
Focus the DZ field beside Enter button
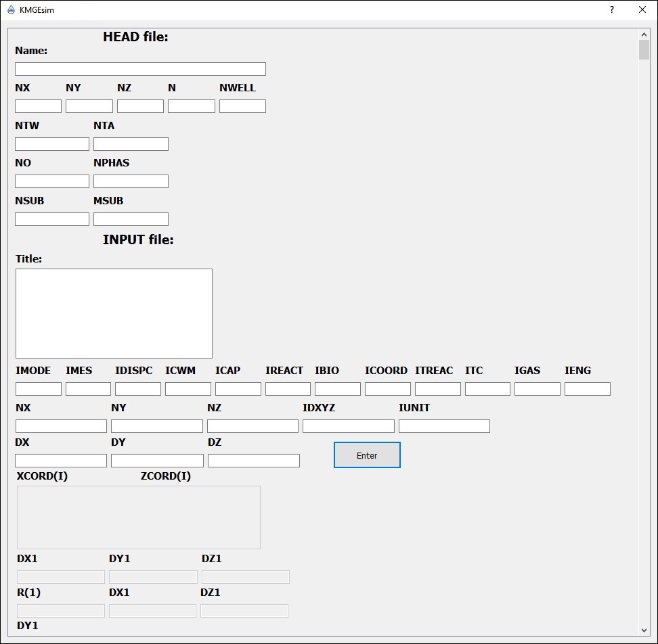click(x=254, y=461)
